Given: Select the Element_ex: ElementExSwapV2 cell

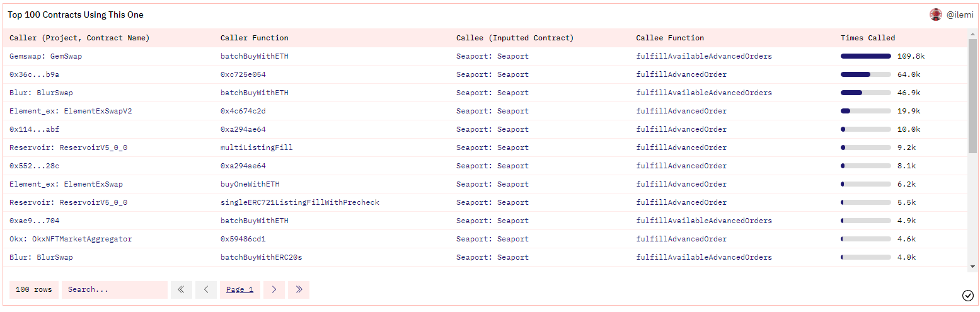Looking at the screenshot, I should [71, 111].
